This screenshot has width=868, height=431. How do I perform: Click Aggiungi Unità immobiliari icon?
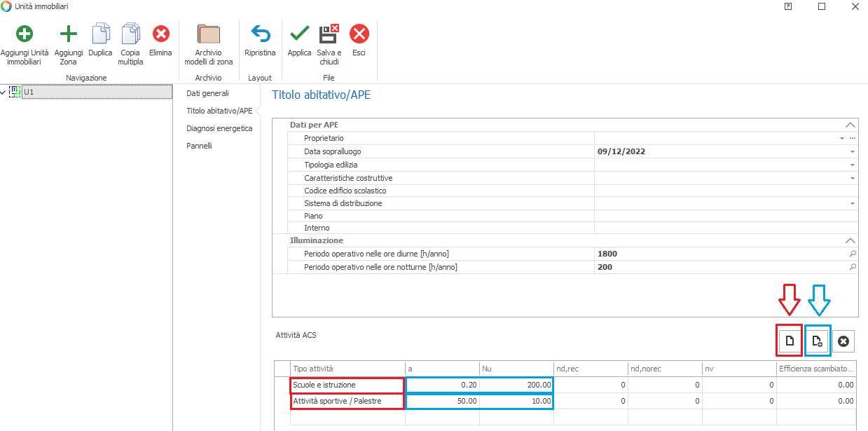click(x=25, y=34)
